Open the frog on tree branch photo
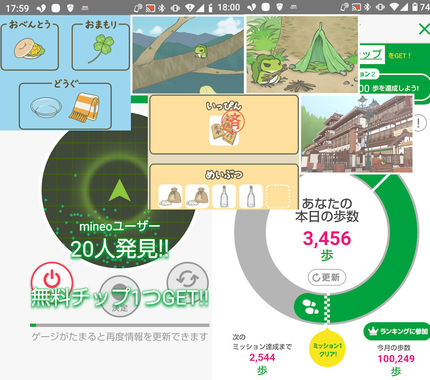Image resolution: width=430 pixels, height=380 pixels. click(x=188, y=55)
